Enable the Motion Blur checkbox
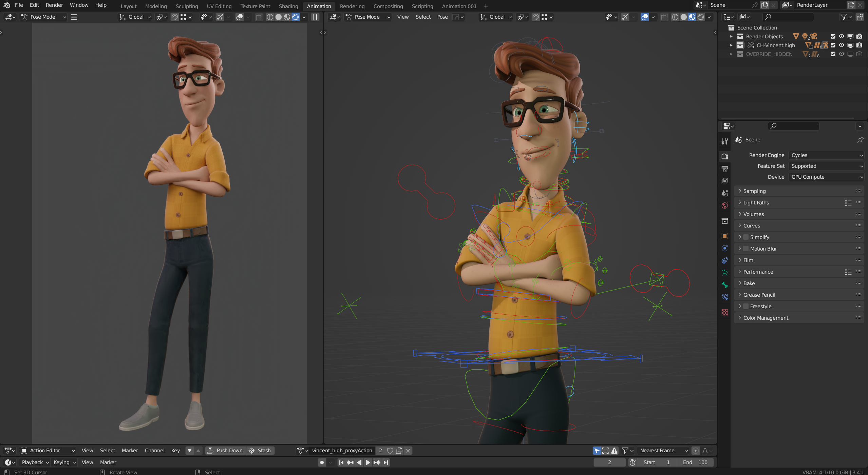The height and width of the screenshot is (475, 868). tap(746, 249)
